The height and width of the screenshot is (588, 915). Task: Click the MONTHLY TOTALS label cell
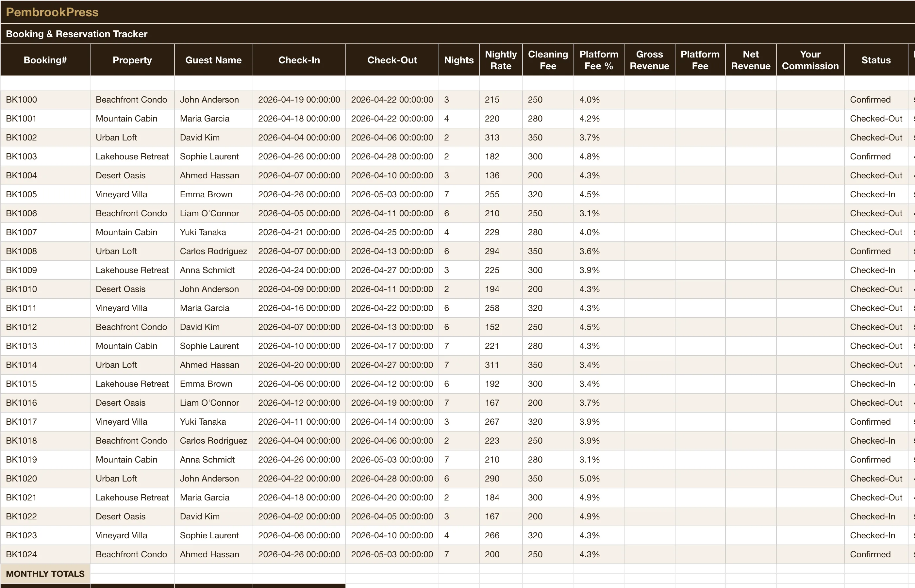click(45, 574)
